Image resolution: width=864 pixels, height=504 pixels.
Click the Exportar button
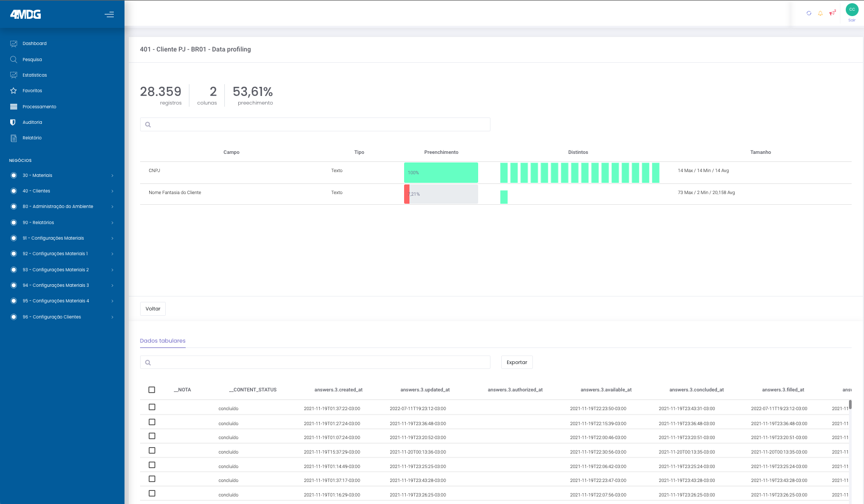click(x=517, y=362)
